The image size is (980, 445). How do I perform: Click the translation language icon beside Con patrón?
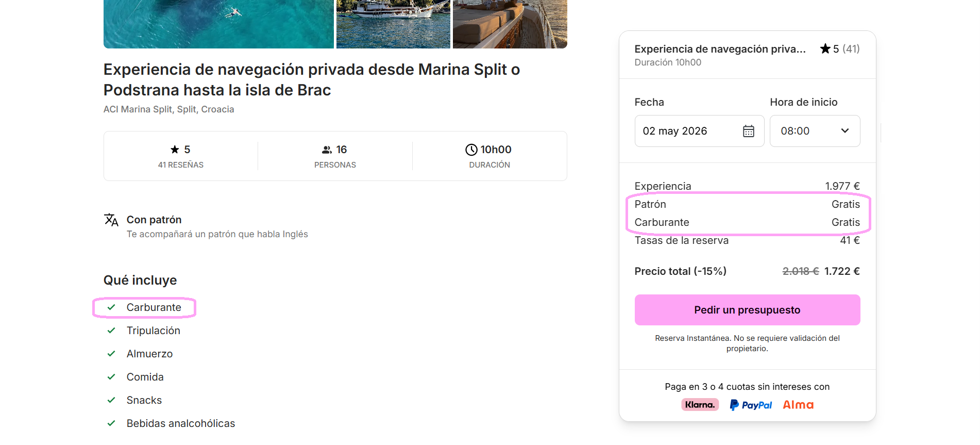coord(111,220)
